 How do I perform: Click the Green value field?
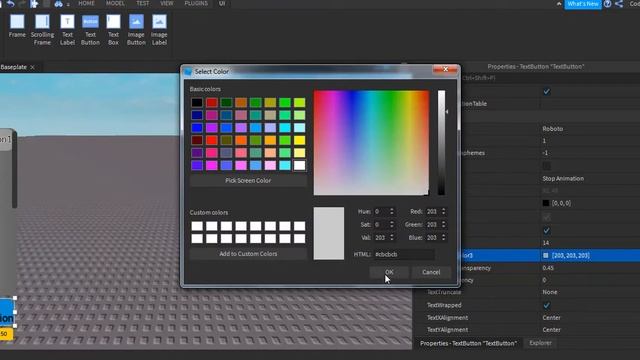coord(433,224)
